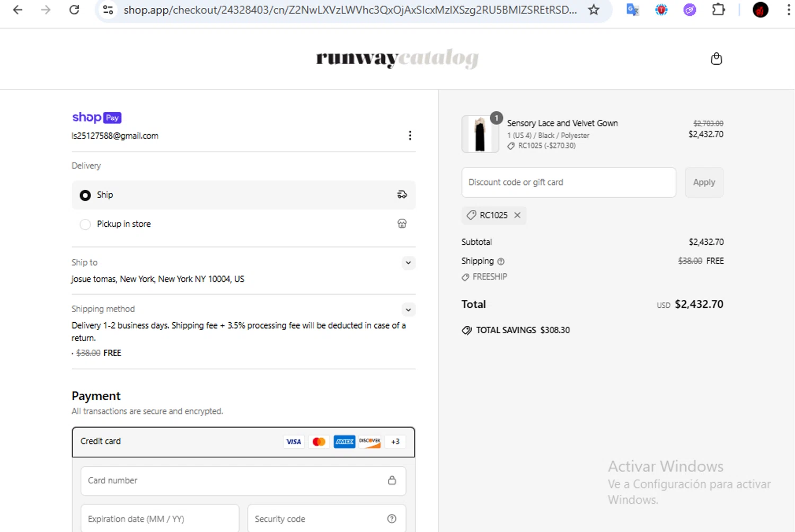Click the Total Savings tag icon
This screenshot has width=795, height=532.
click(466, 330)
